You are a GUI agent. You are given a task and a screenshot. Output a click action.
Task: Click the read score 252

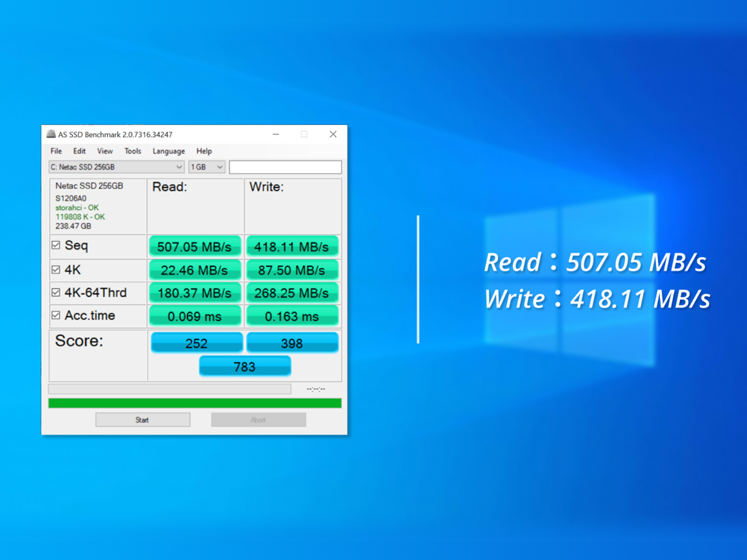click(196, 343)
